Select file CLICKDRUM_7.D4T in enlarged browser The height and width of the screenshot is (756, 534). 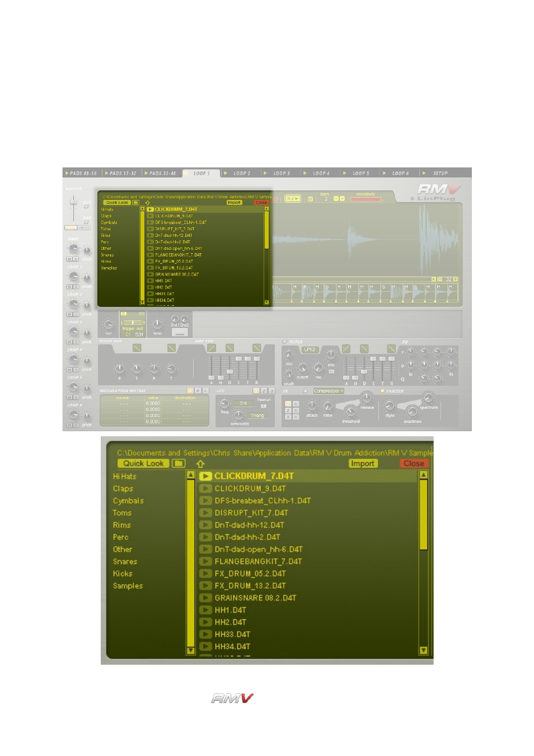(254, 477)
